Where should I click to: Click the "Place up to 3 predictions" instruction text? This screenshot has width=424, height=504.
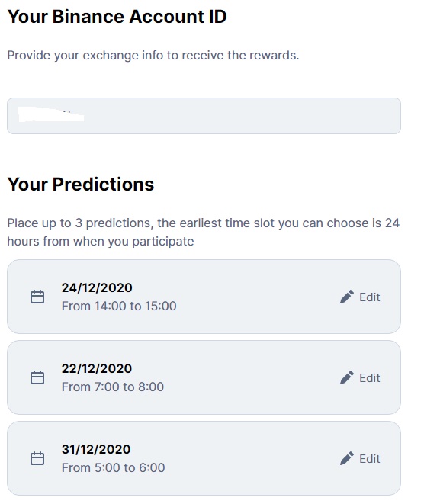point(203,232)
